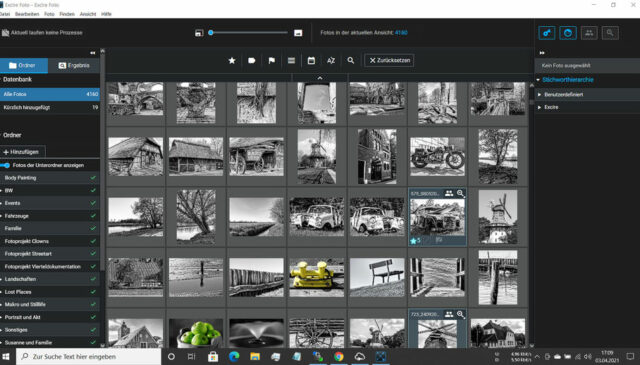Expand Portrait und Akt folder
Image resolution: width=640 pixels, height=365 pixels.
click(x=2, y=317)
